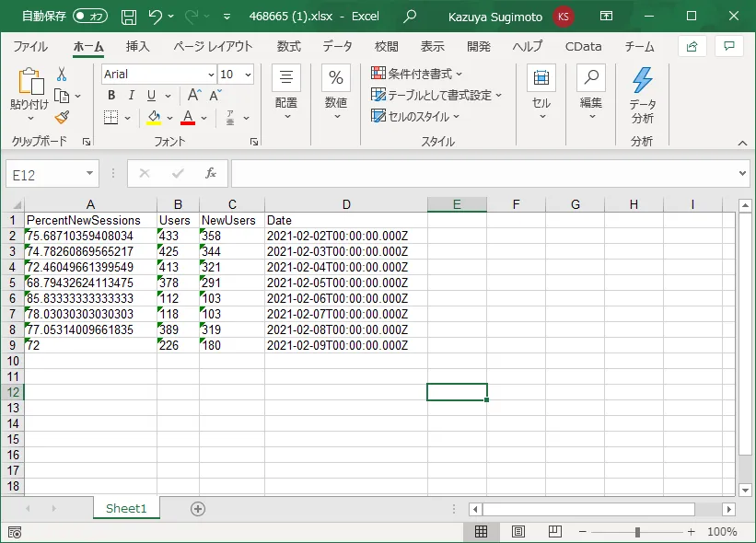Expand the Name Box dropdown arrow
The height and width of the screenshot is (543, 756).
coord(89,173)
